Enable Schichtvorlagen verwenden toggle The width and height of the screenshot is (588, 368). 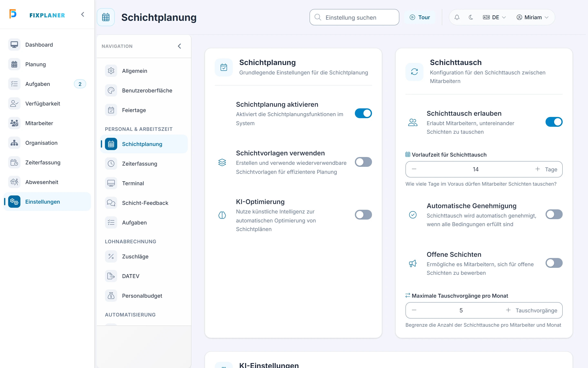pyautogui.click(x=363, y=162)
